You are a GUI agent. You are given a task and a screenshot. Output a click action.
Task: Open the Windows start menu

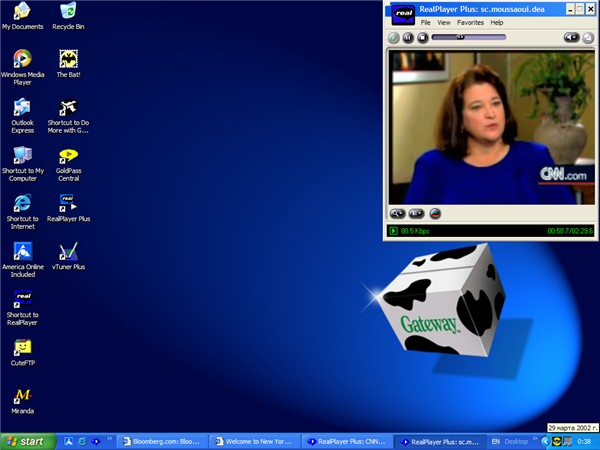27,442
